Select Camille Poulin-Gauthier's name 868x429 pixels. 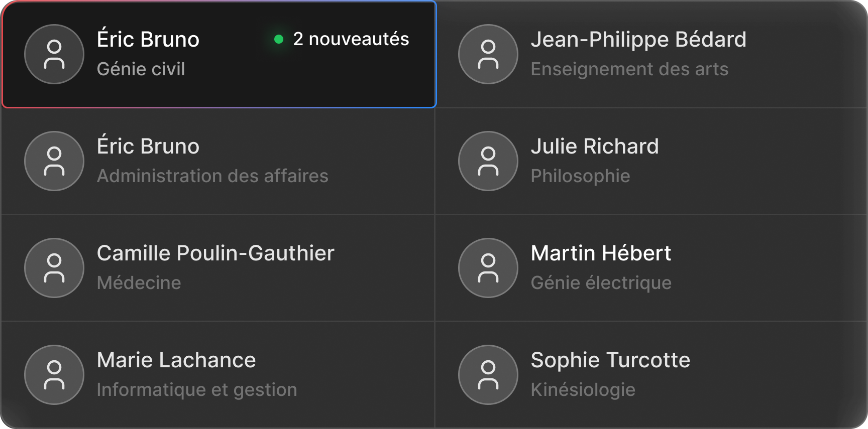215,253
